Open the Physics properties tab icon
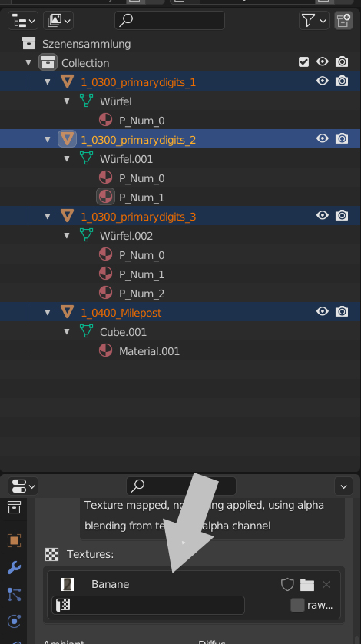The image size is (361, 644). (14, 621)
